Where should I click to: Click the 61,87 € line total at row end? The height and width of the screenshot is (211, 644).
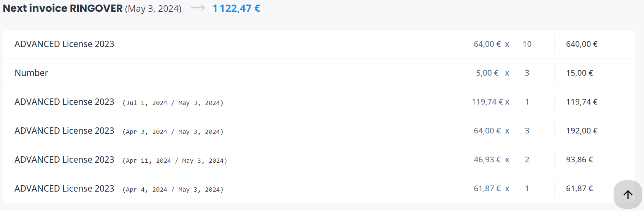click(579, 189)
